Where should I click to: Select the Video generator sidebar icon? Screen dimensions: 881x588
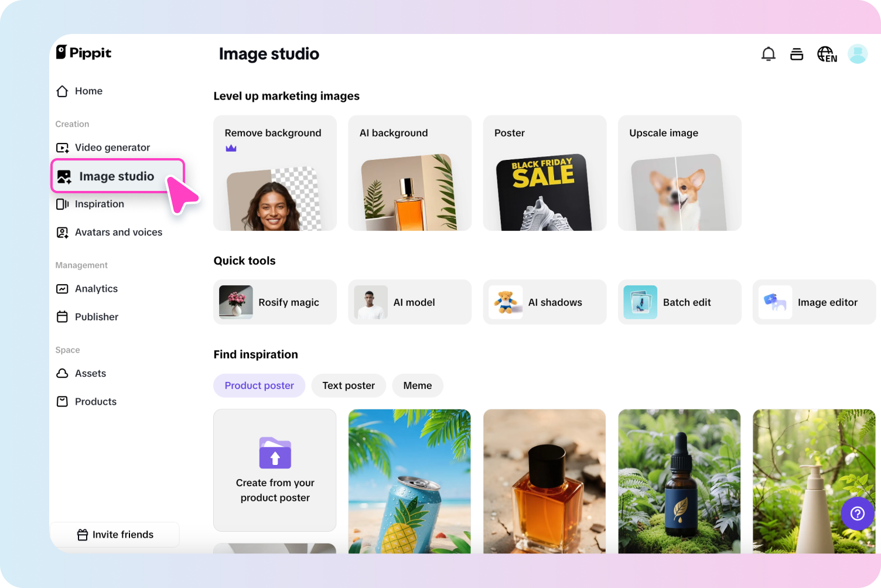[63, 147]
